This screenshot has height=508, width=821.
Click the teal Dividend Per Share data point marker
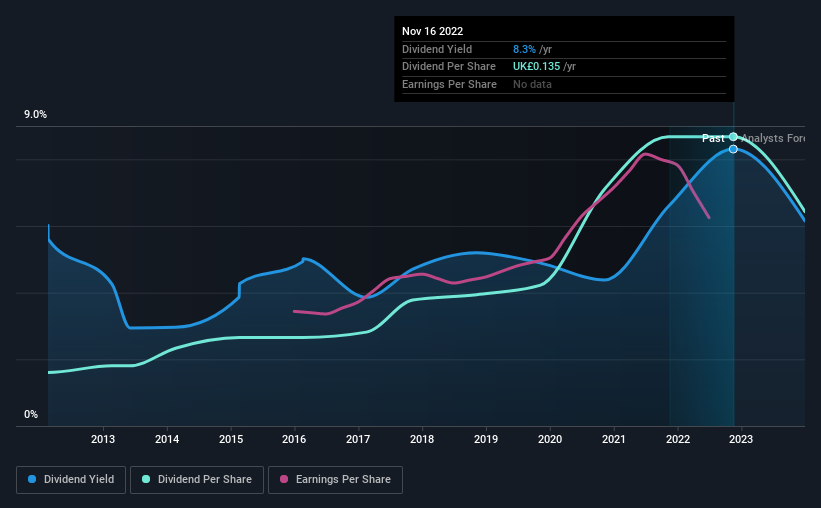733,137
